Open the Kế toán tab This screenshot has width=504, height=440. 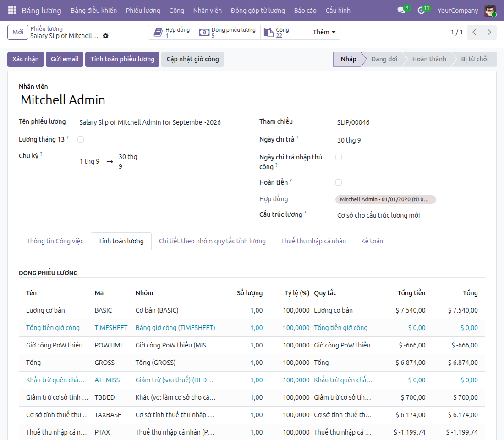(372, 241)
